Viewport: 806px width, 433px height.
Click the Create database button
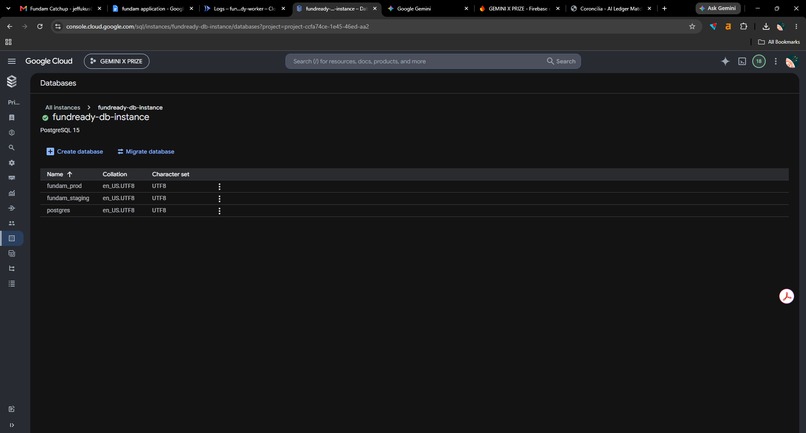(x=75, y=152)
